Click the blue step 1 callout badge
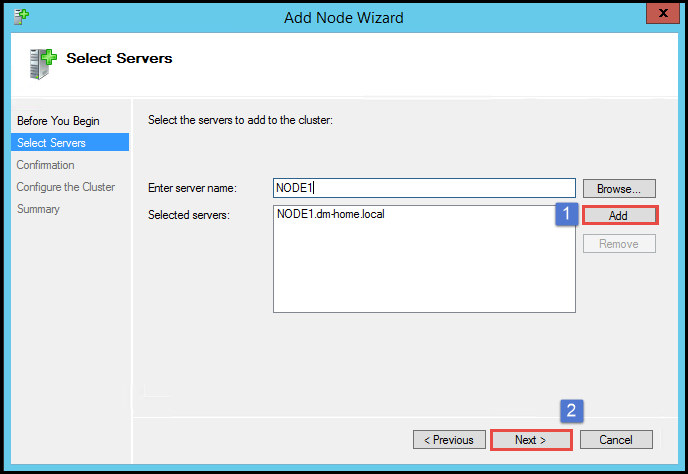 pos(567,215)
